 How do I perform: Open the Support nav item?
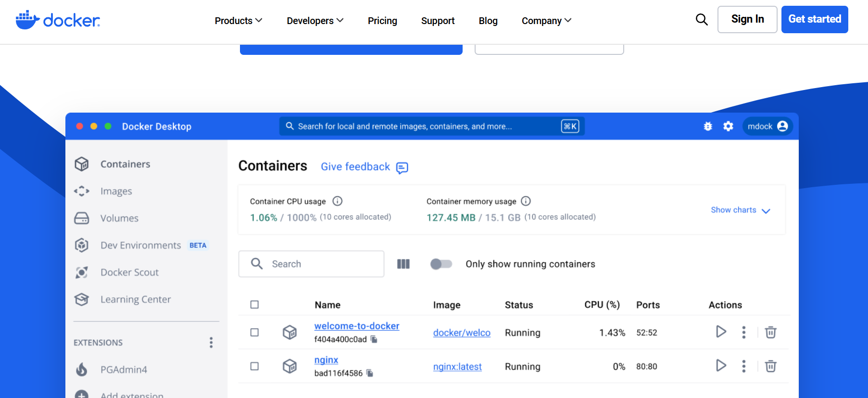(438, 21)
